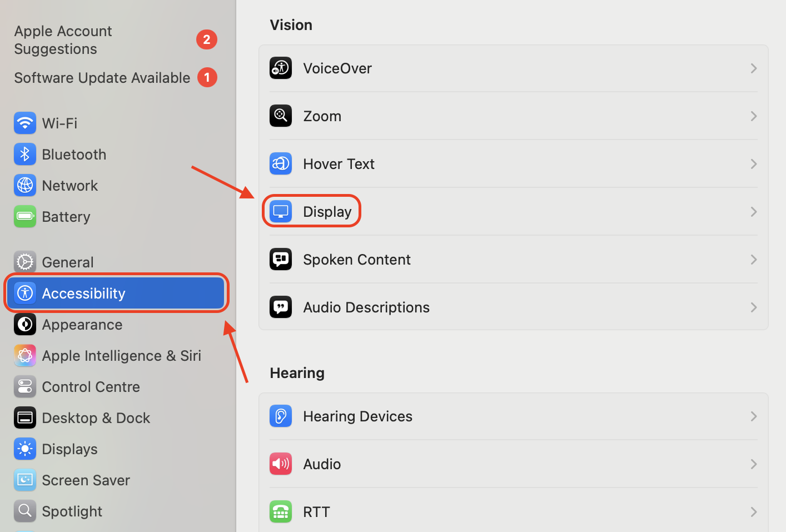This screenshot has width=786, height=532.
Task: Select the Displays icon in sidebar
Action: tap(24, 449)
